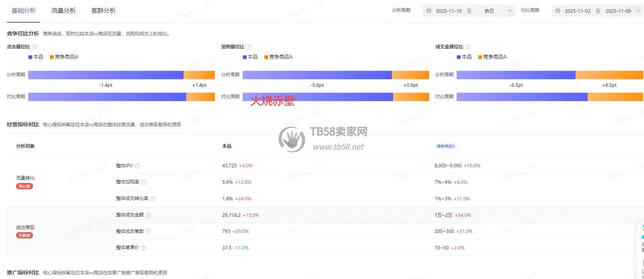Click the 竞争控比分析 section heading
Screen dimensions: 644x279
pos(23,34)
